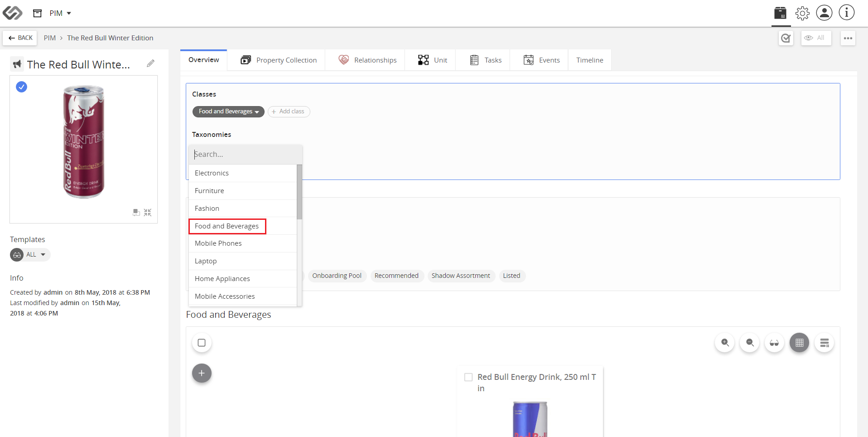Open the user profile icon

pyautogui.click(x=824, y=13)
